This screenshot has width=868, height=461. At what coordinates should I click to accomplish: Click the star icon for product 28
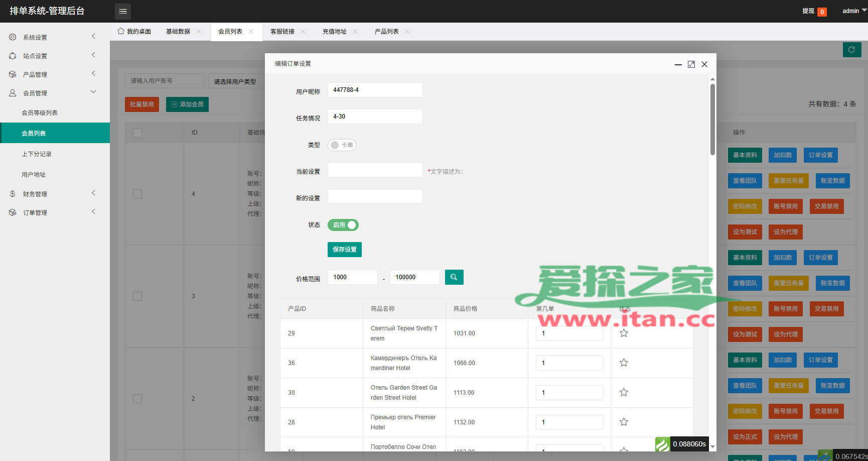(624, 422)
